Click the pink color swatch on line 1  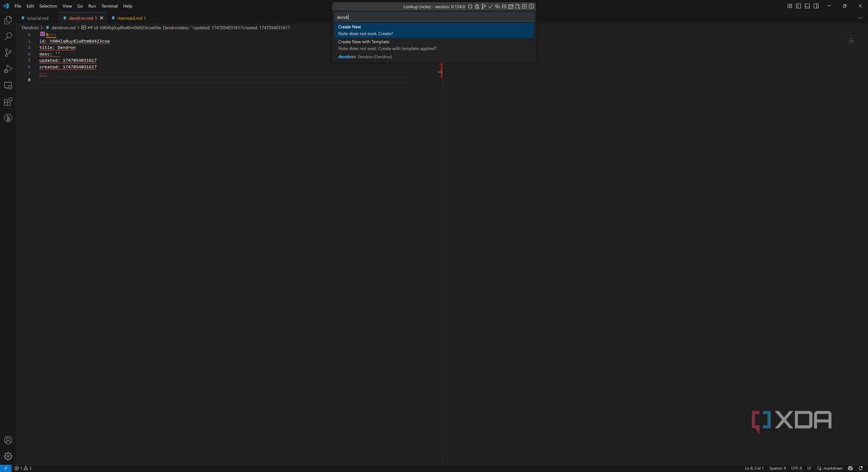[42, 34]
